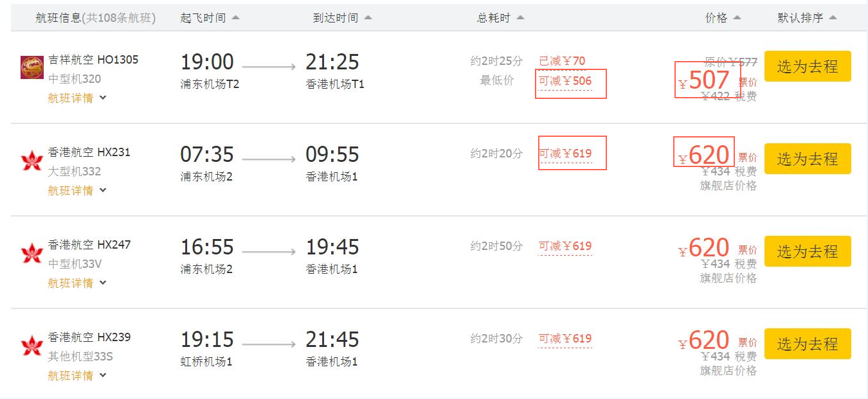The image size is (868, 399).
Task: Sort flights by arrival time (到达时间) arrow
Action: click(368, 18)
